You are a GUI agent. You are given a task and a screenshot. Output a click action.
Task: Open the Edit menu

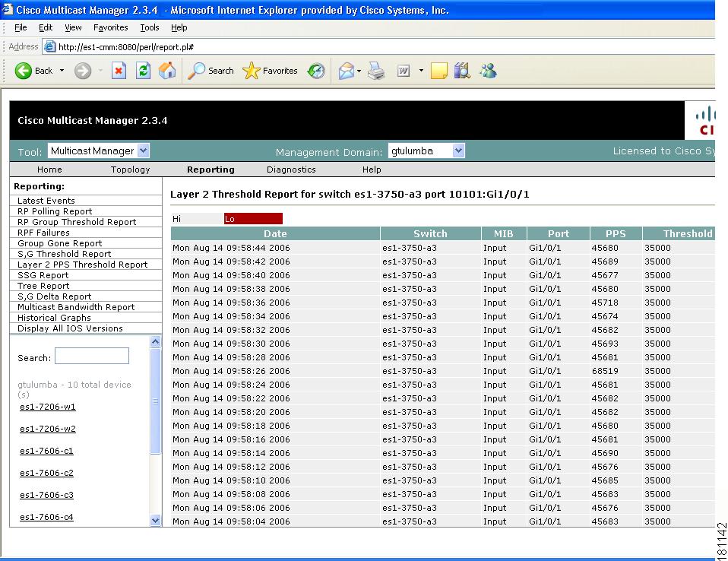(x=46, y=28)
